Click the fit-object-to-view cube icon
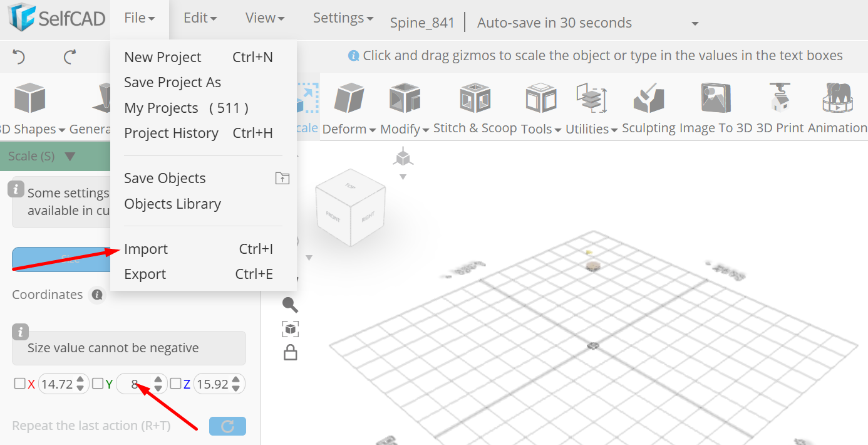The width and height of the screenshot is (868, 445). (290, 329)
